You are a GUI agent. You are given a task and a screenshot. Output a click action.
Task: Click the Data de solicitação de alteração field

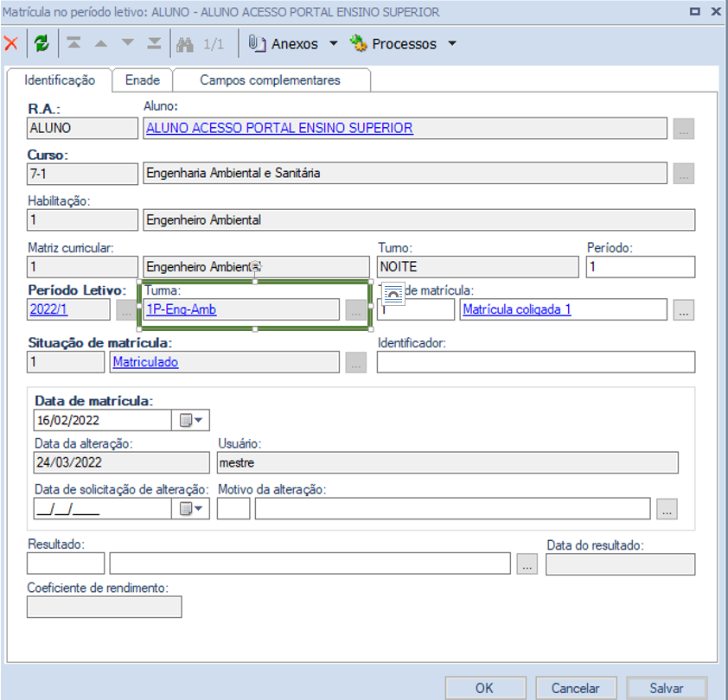[103, 509]
